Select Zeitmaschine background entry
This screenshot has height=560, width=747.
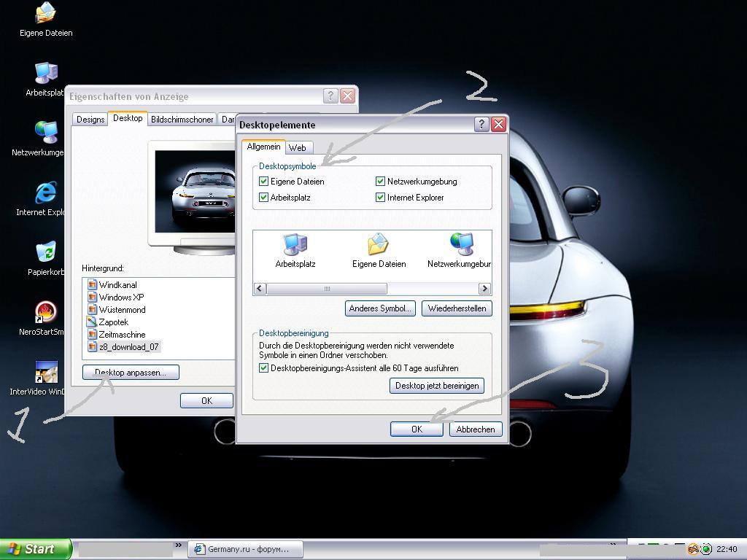point(122,334)
